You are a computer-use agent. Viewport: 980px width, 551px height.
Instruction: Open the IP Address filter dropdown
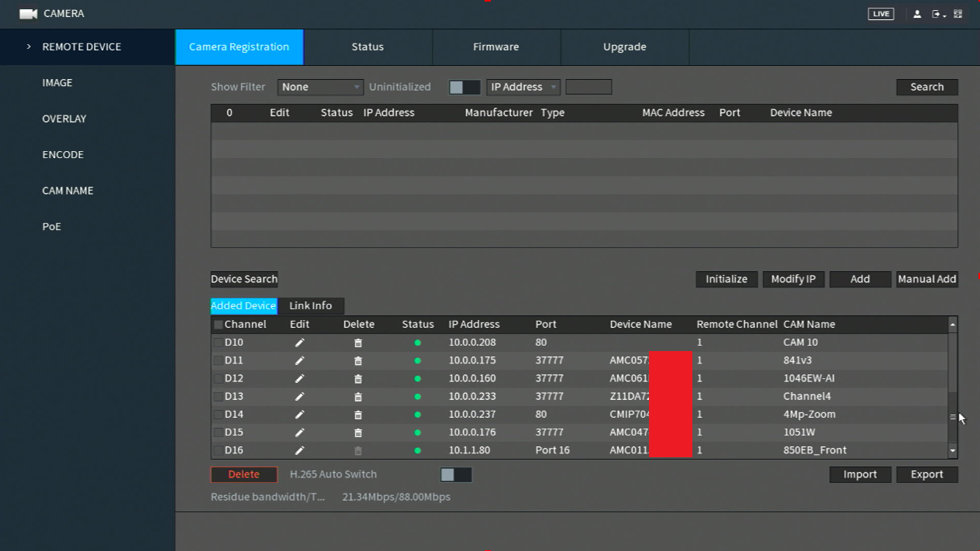coord(523,88)
